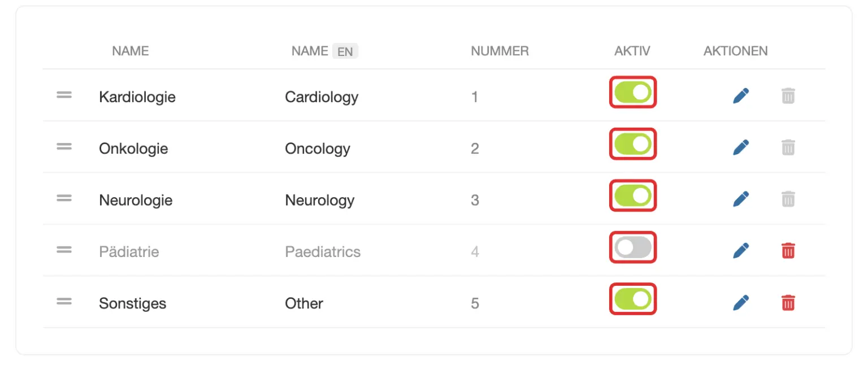The height and width of the screenshot is (370, 868).
Task: Switch off the Sonstiges Aktiv toggle
Action: 633,299
